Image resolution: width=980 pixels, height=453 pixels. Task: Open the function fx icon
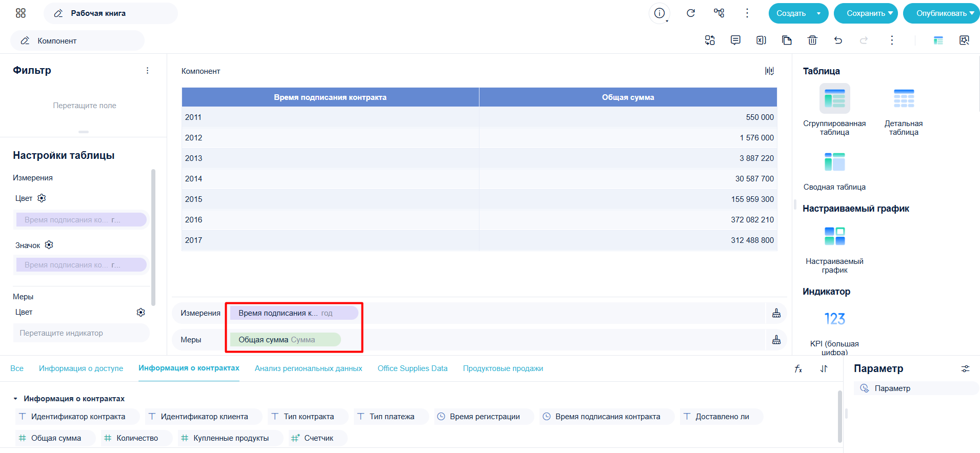coord(798,368)
